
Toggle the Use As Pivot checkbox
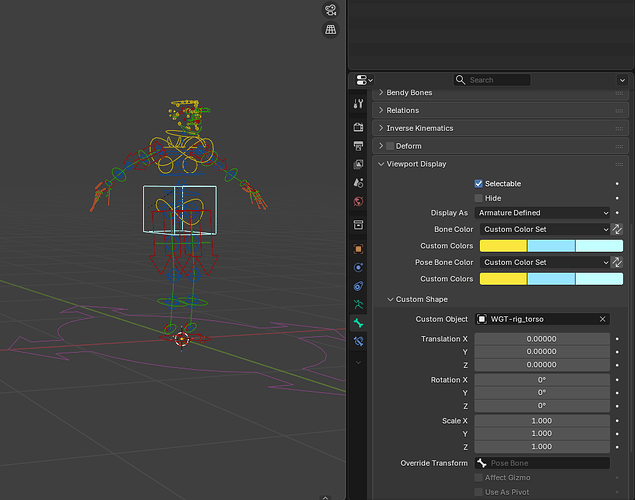(478, 492)
